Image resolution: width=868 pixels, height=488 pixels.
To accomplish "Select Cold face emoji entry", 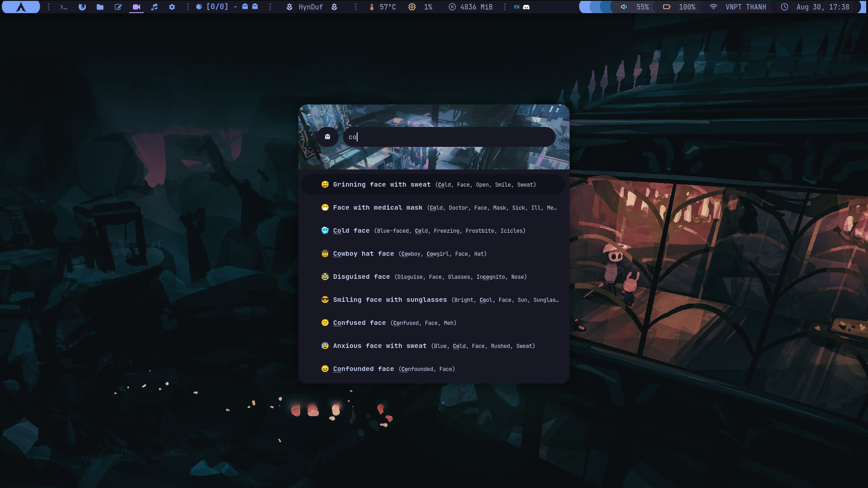I will (433, 230).
